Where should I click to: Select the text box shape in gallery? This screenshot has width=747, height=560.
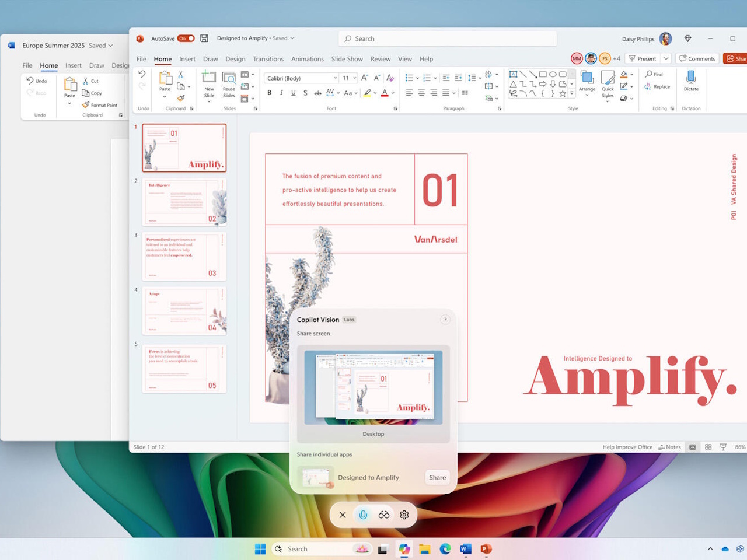coord(513,74)
